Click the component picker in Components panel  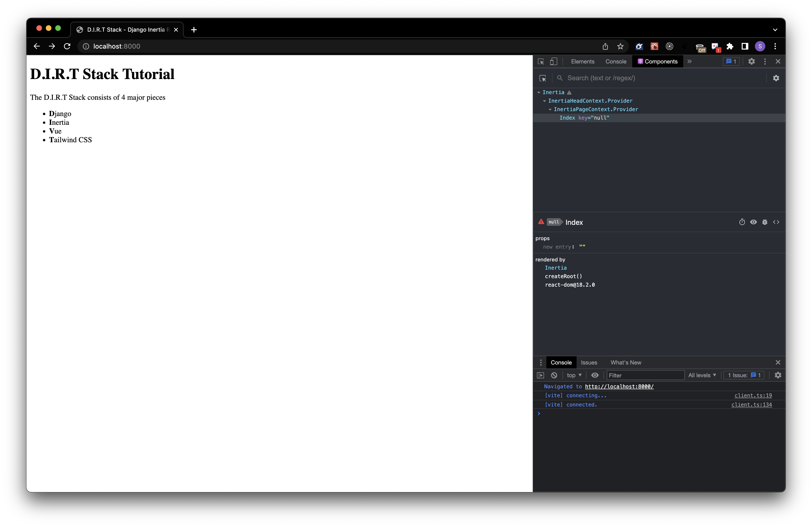tap(543, 78)
